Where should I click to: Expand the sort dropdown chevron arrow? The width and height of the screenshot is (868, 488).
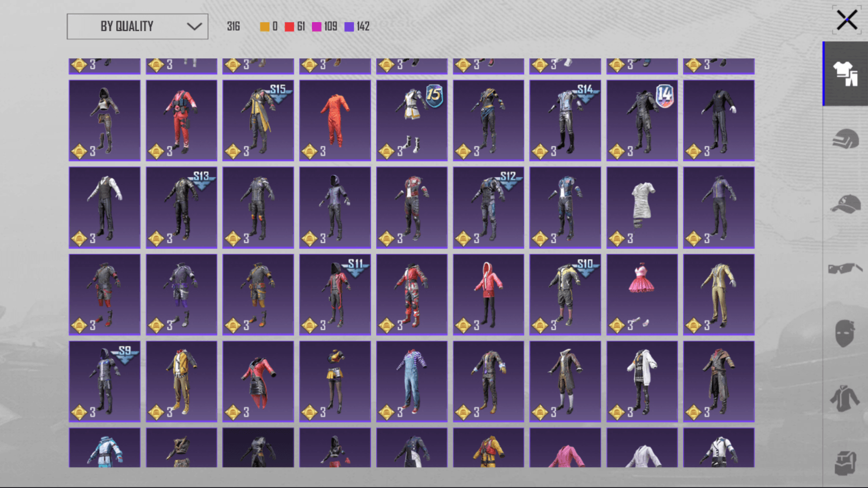pos(194,26)
